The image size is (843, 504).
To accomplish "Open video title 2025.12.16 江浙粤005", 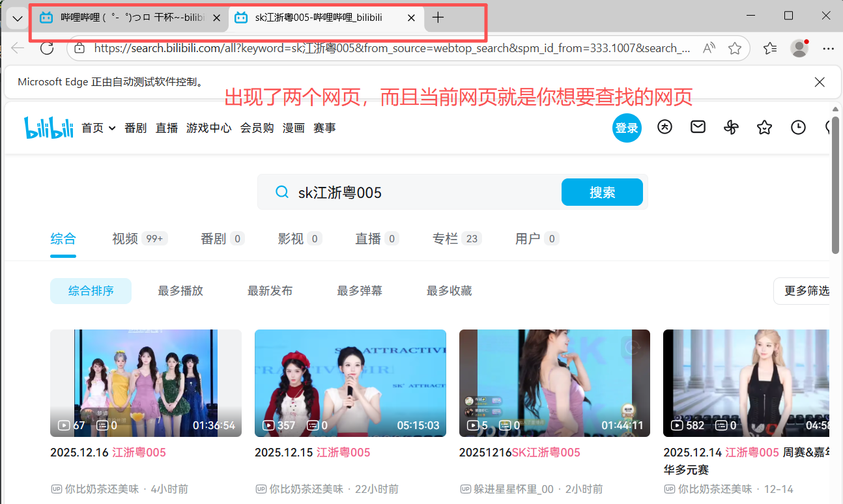I will [x=108, y=453].
